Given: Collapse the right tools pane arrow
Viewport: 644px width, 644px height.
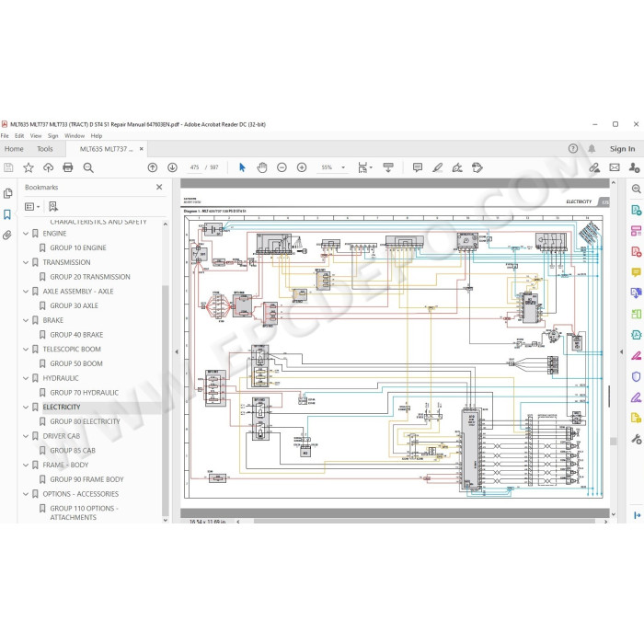Looking at the screenshot, I should pos(621,352).
